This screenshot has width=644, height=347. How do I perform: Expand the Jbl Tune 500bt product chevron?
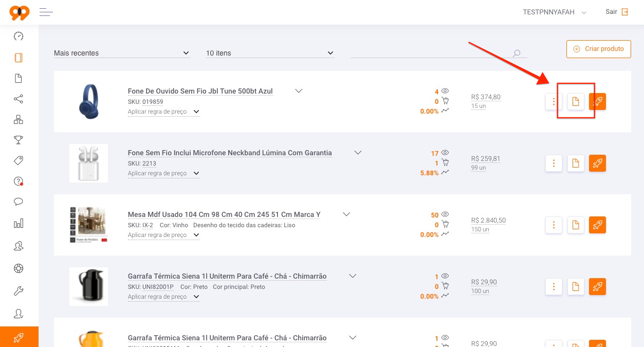point(299,91)
